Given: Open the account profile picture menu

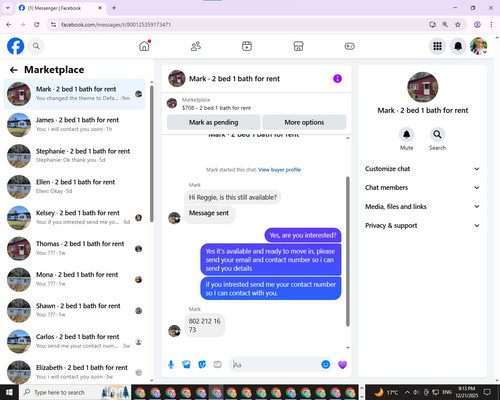Looking at the screenshot, I should click(x=479, y=46).
